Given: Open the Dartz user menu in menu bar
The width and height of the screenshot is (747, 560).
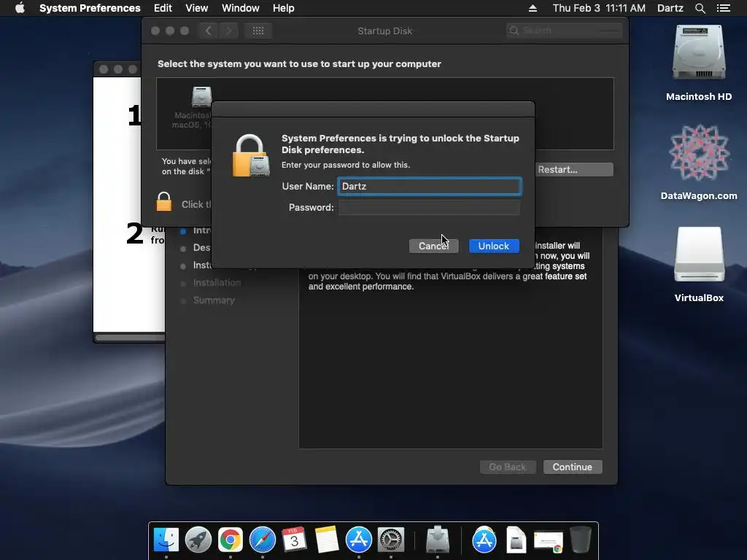Looking at the screenshot, I should pyautogui.click(x=670, y=8).
